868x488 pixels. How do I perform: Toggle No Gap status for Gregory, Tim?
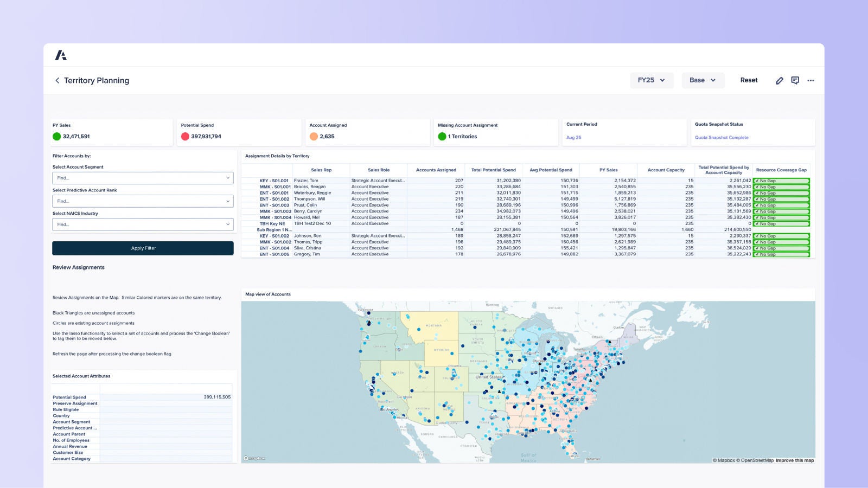tap(781, 254)
